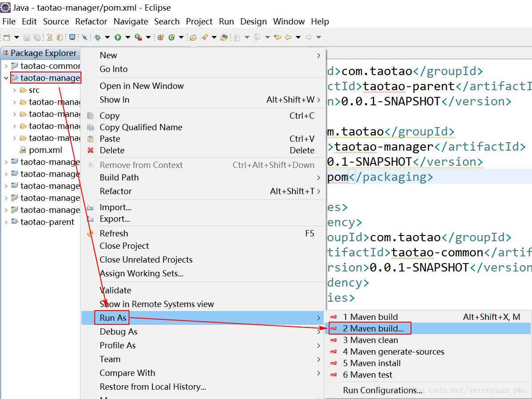Viewport: 532px width, 399px height.
Task: Expand the taotao-common project
Action: point(6,66)
